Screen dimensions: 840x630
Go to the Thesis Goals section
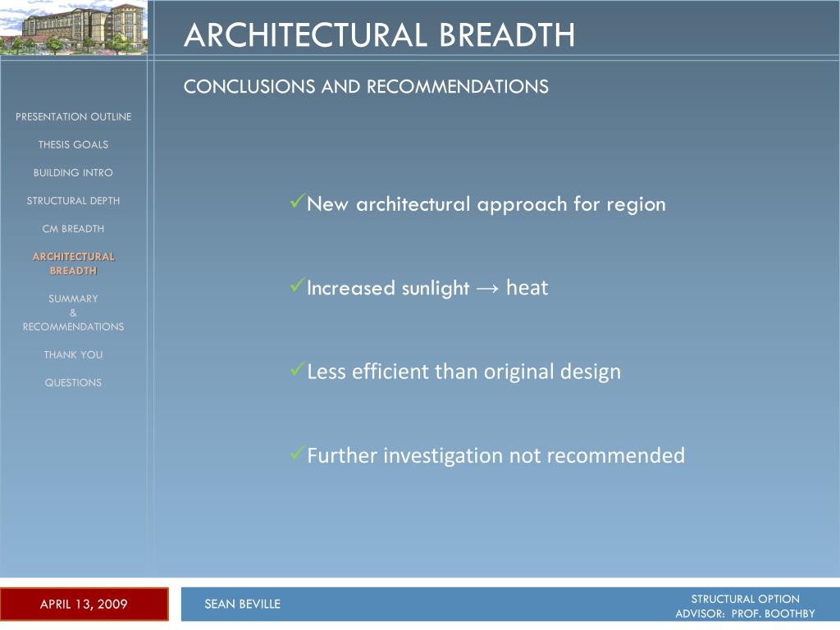click(73, 144)
